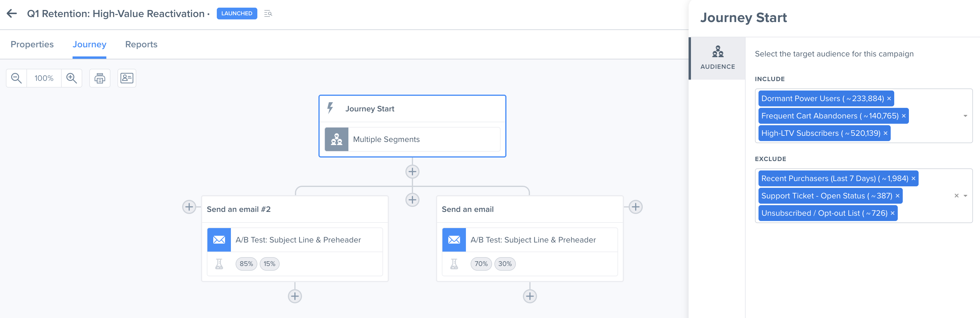The width and height of the screenshot is (980, 318).
Task: Remove Unsubscribed / Opt-out List tag
Action: [892, 213]
